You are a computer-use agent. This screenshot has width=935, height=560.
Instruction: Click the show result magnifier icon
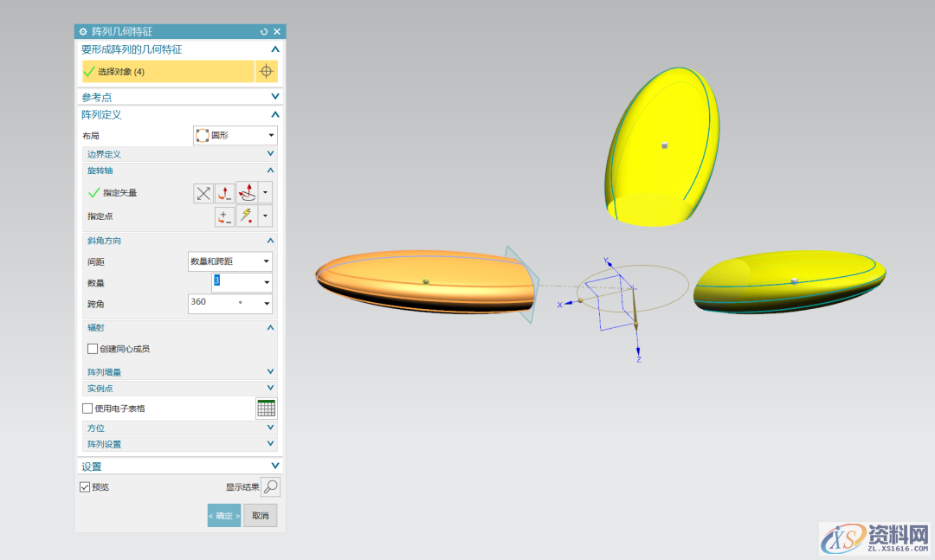tap(270, 487)
